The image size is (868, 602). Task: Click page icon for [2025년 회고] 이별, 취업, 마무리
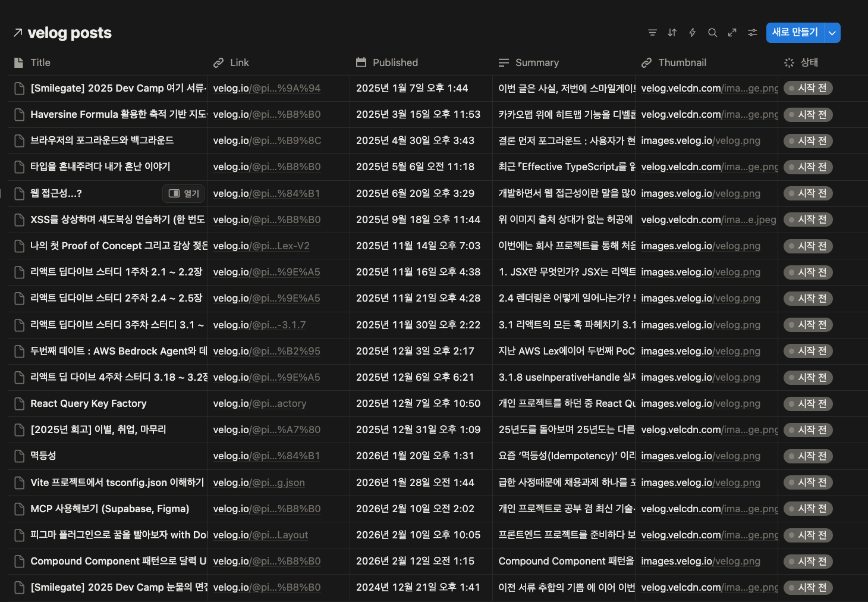(x=20, y=430)
